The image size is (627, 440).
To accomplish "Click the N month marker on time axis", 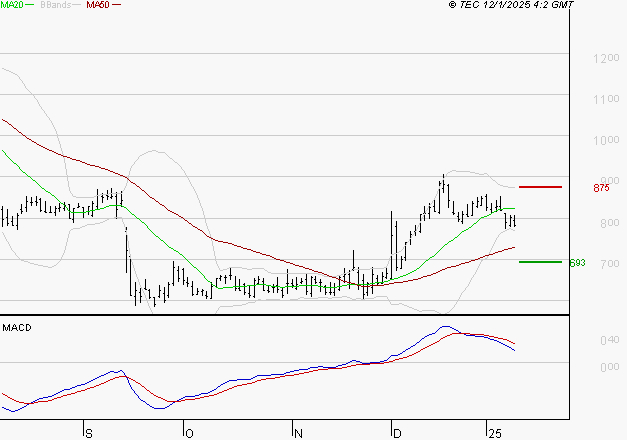I will pos(297,432).
